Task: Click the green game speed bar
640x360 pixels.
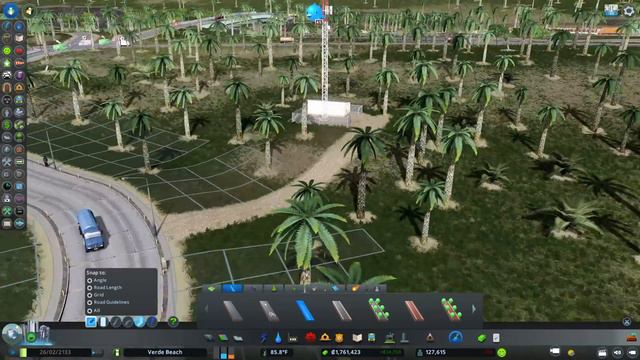Action: pos(23,352)
